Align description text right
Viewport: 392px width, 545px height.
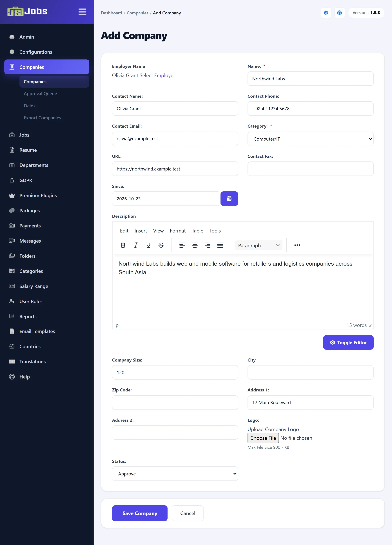click(208, 245)
